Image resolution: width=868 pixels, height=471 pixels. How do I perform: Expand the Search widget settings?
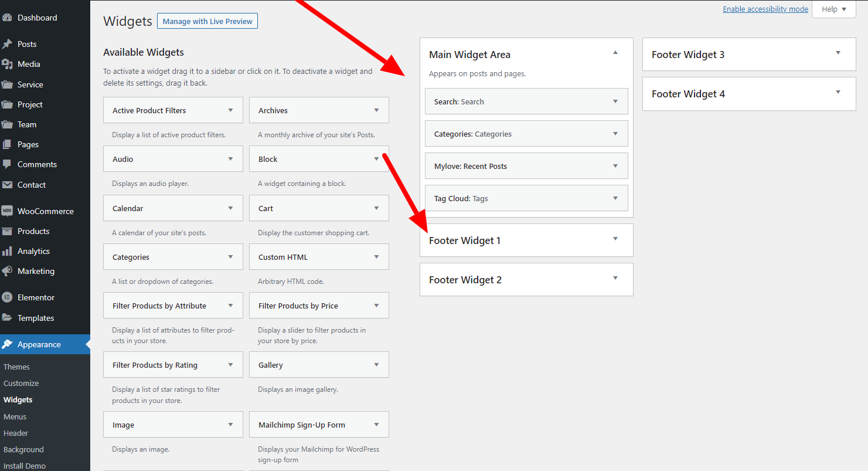(x=615, y=101)
